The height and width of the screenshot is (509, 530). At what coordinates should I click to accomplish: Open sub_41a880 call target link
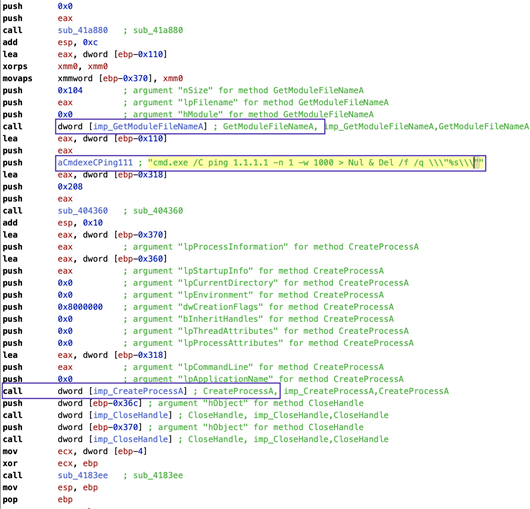point(82,30)
